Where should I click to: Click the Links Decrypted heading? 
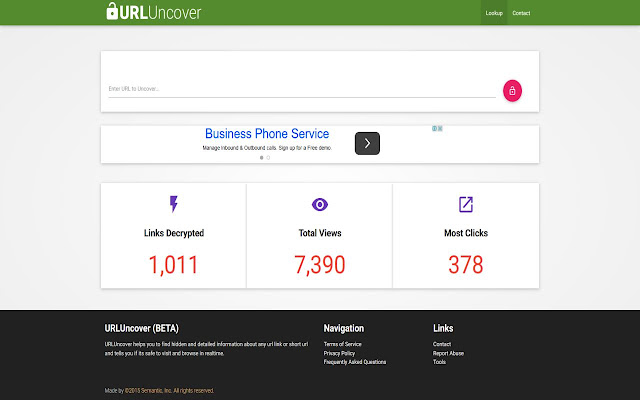click(174, 233)
